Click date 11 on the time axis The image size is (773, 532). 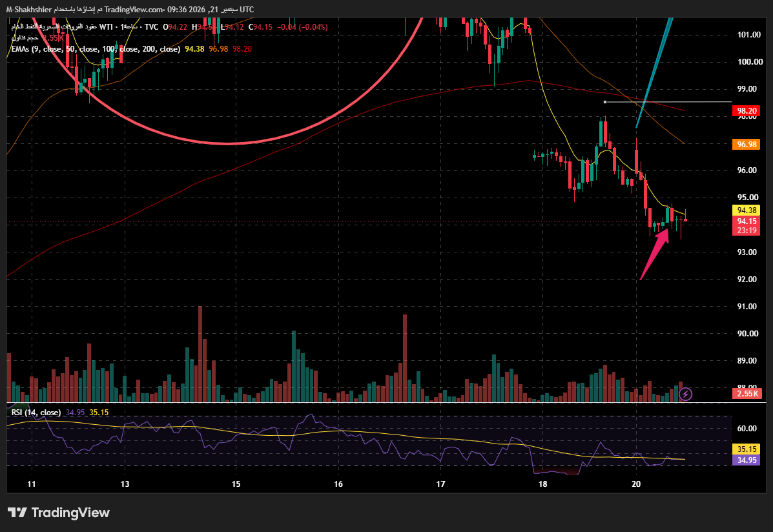point(32,484)
